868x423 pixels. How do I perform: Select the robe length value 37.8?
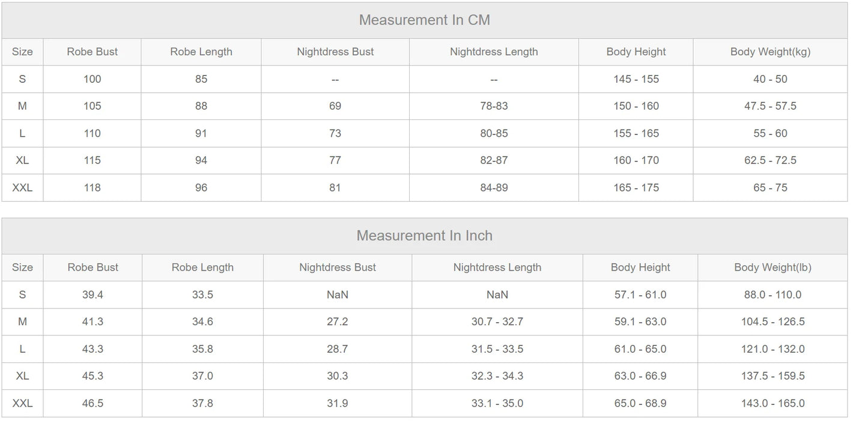click(202, 403)
